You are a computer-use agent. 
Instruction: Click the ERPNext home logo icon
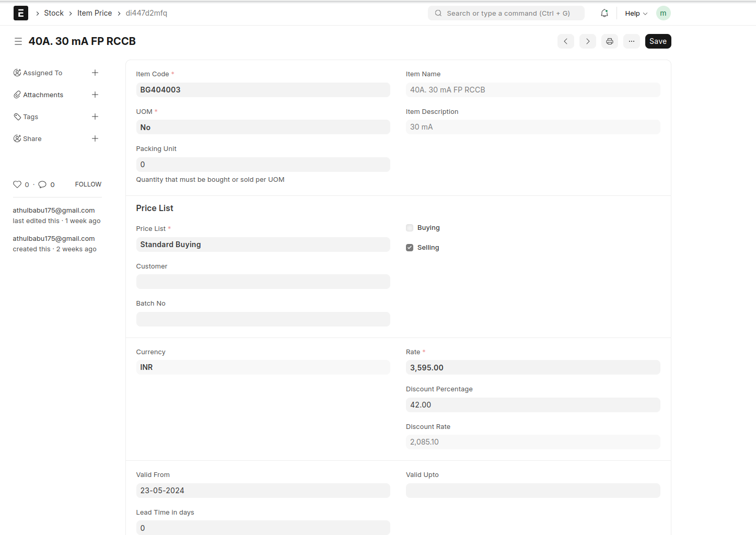pos(21,13)
